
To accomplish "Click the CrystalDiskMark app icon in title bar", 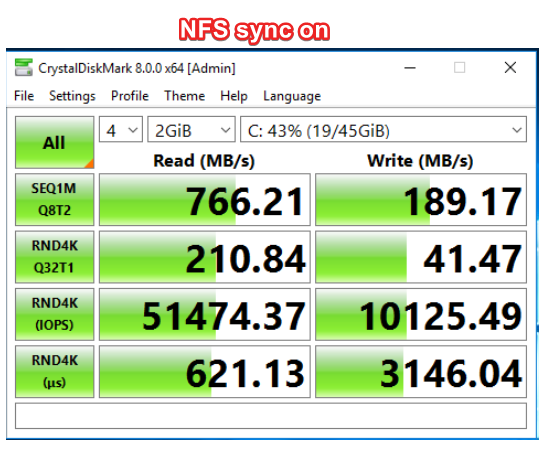I will click(x=23, y=67).
